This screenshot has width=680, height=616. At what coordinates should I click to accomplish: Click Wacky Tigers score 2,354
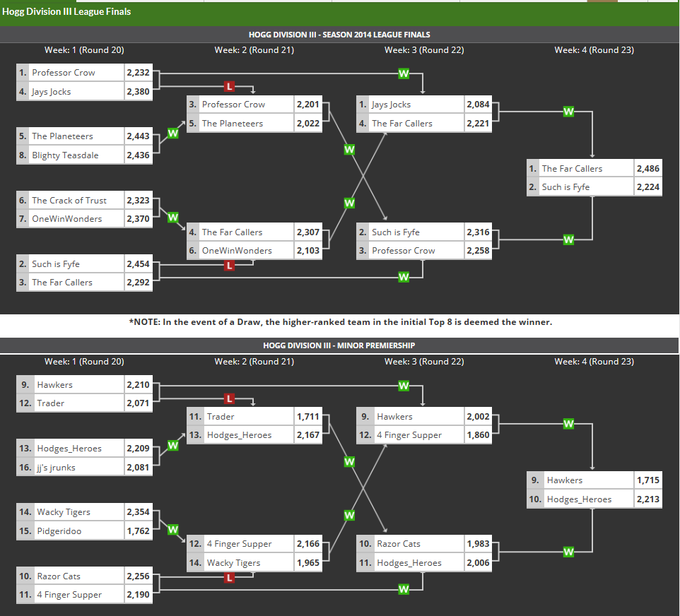point(138,512)
